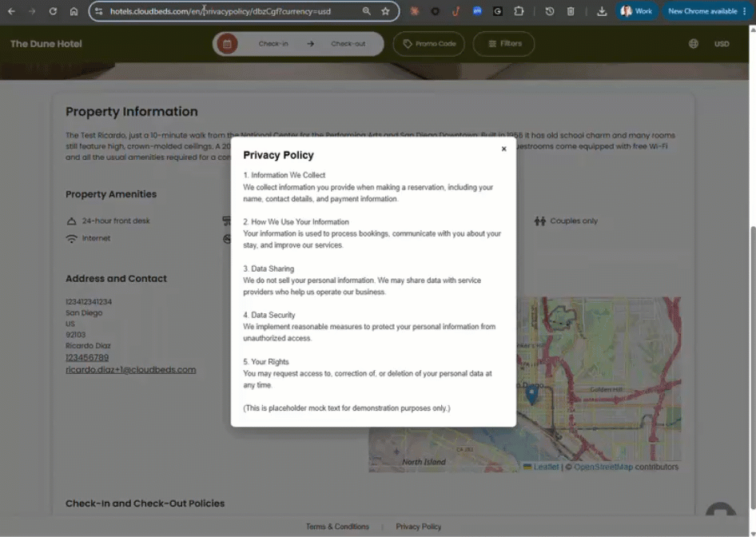Click '2. How We Use Your Information' text
756x537 pixels.
[296, 221]
